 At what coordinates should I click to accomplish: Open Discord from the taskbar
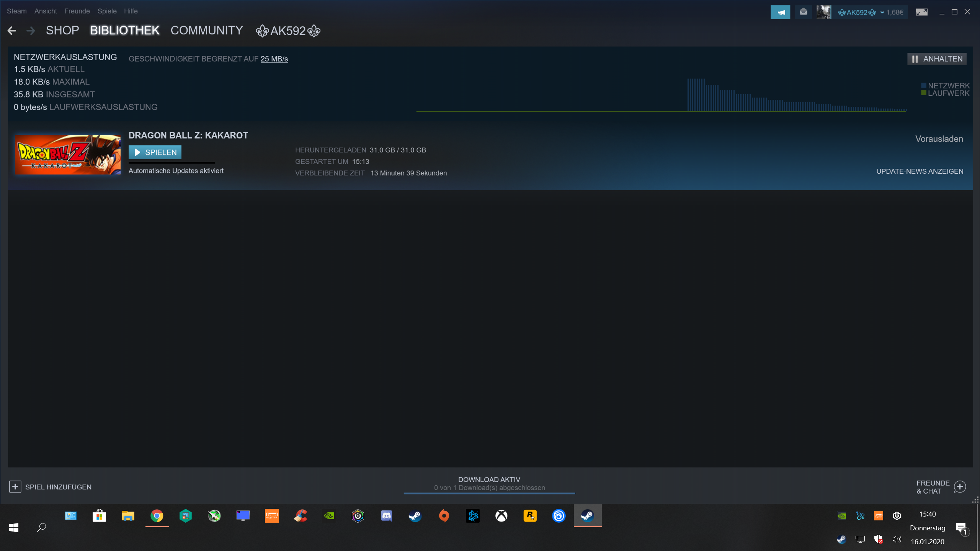386,516
